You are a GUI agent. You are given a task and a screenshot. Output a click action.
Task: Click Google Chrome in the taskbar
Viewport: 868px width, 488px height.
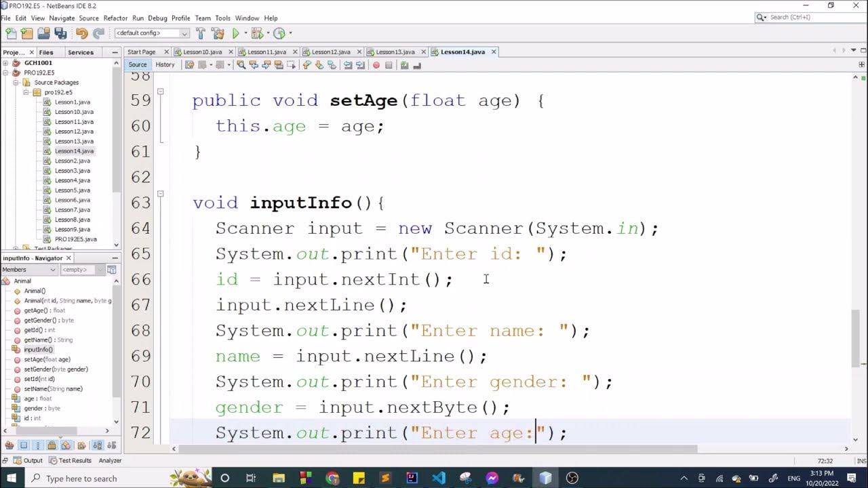click(x=332, y=478)
